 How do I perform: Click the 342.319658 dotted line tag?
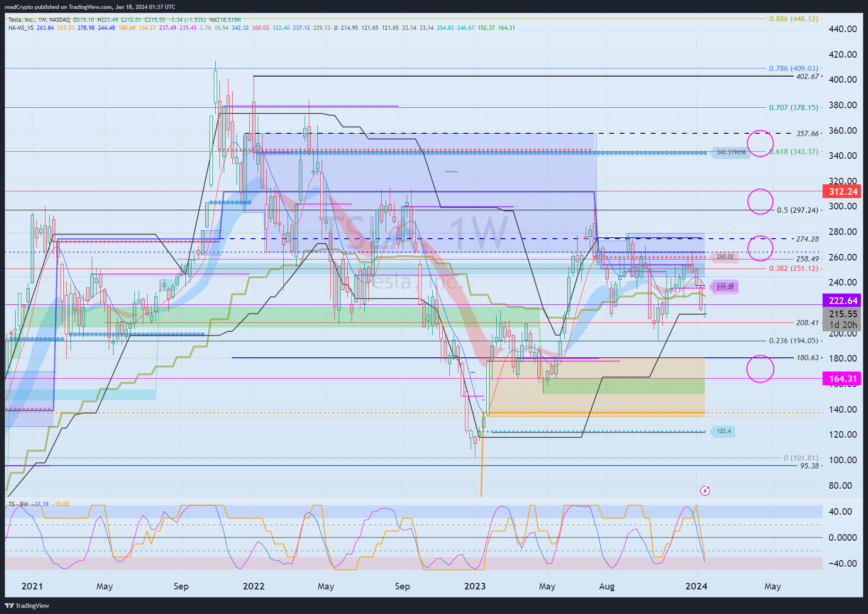pos(731,152)
